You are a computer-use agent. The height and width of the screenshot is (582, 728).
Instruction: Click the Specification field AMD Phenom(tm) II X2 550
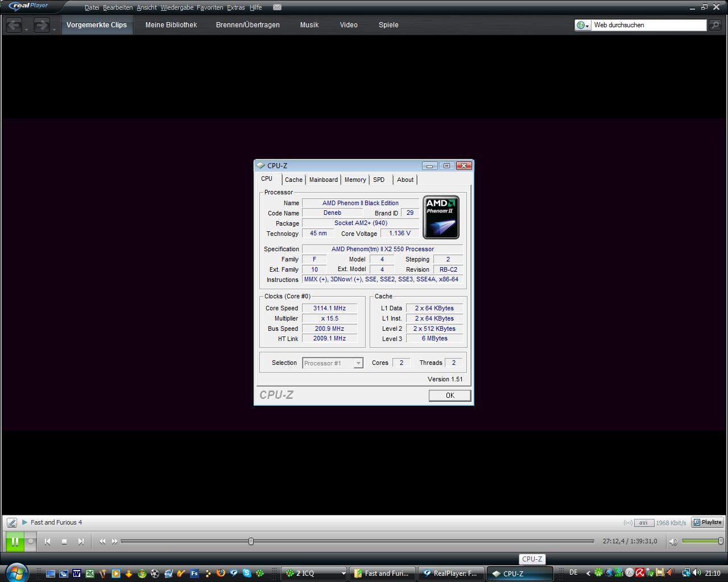click(382, 249)
